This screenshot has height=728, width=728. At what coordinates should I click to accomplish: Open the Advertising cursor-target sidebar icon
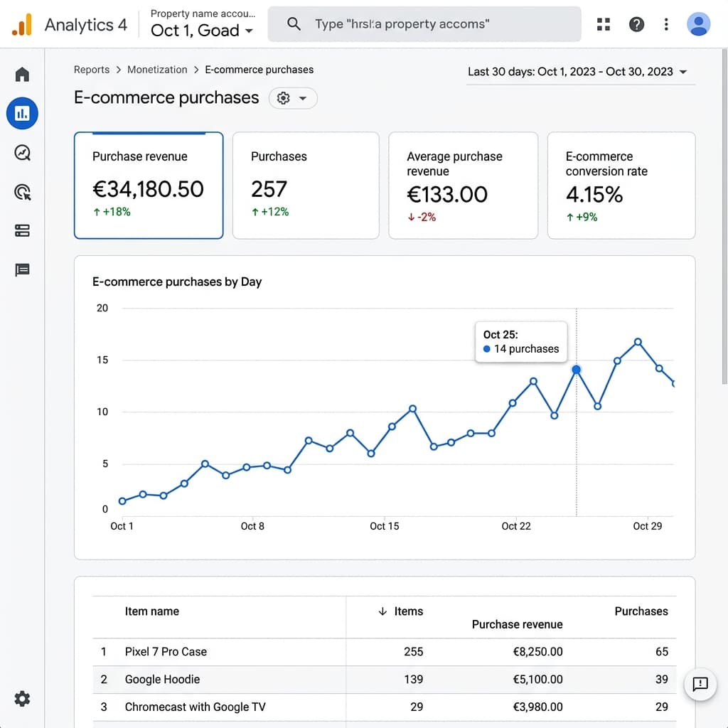point(22,192)
